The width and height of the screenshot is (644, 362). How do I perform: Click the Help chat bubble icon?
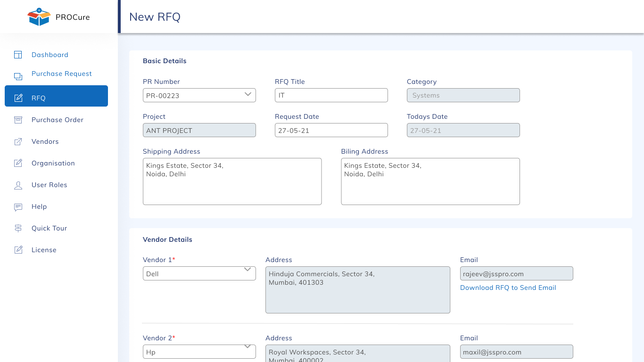point(18,206)
